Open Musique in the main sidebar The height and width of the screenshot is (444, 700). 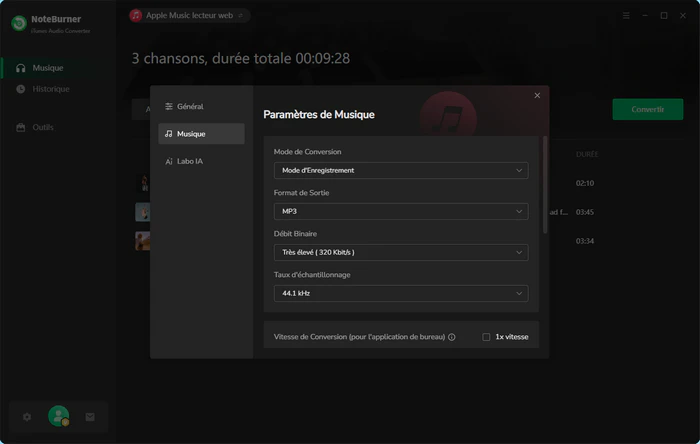pyautogui.click(x=58, y=68)
